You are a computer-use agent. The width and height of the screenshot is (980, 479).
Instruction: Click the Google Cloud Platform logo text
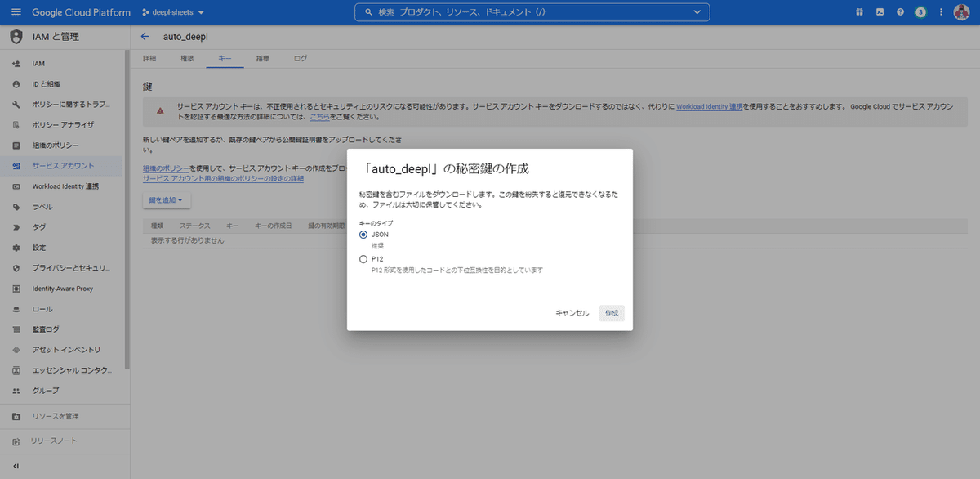pyautogui.click(x=81, y=12)
